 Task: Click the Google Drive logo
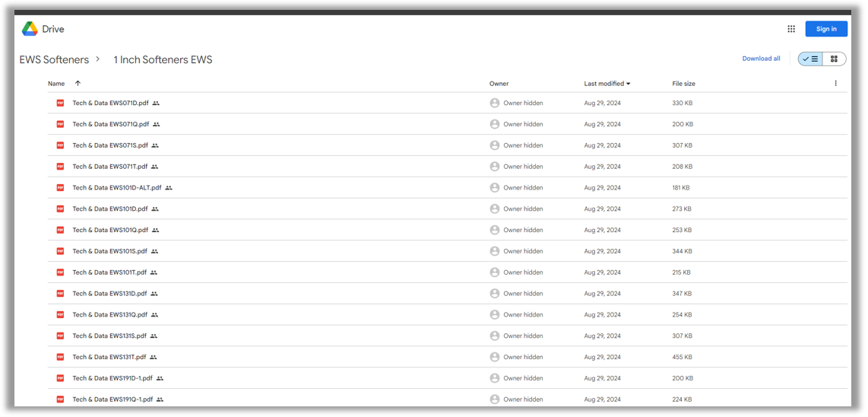coord(30,29)
